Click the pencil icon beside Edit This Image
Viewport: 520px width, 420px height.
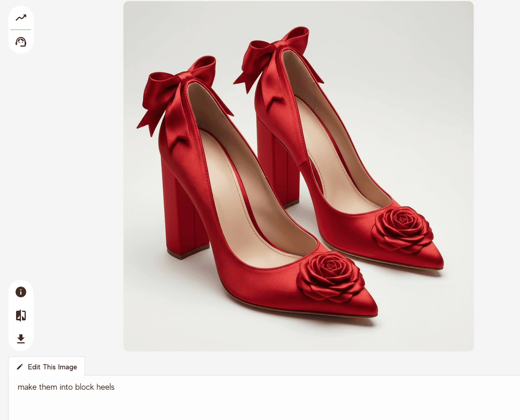tap(20, 367)
